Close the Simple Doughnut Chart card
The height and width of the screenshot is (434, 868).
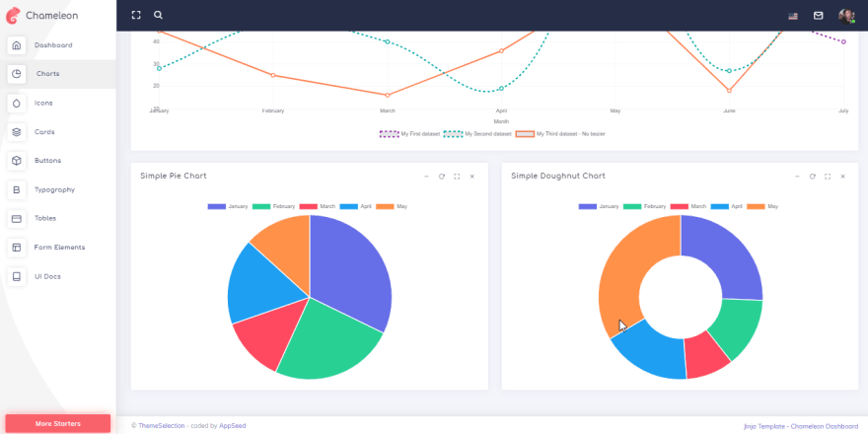point(843,177)
